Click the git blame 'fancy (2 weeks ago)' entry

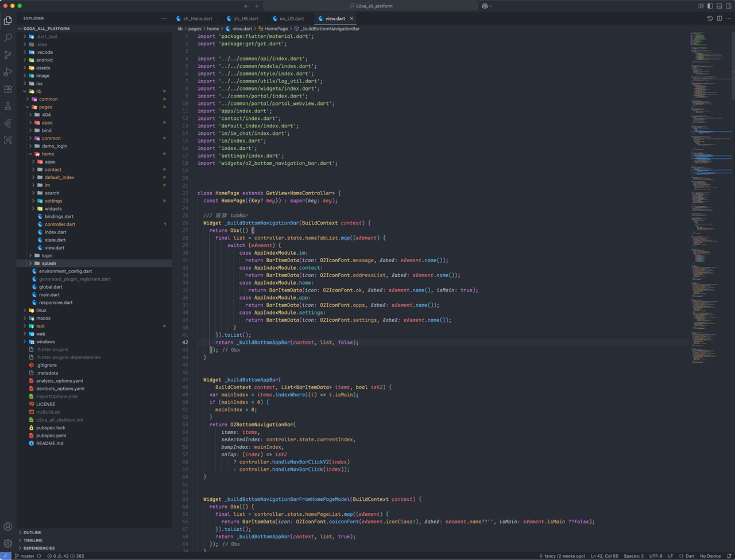coord(562,556)
